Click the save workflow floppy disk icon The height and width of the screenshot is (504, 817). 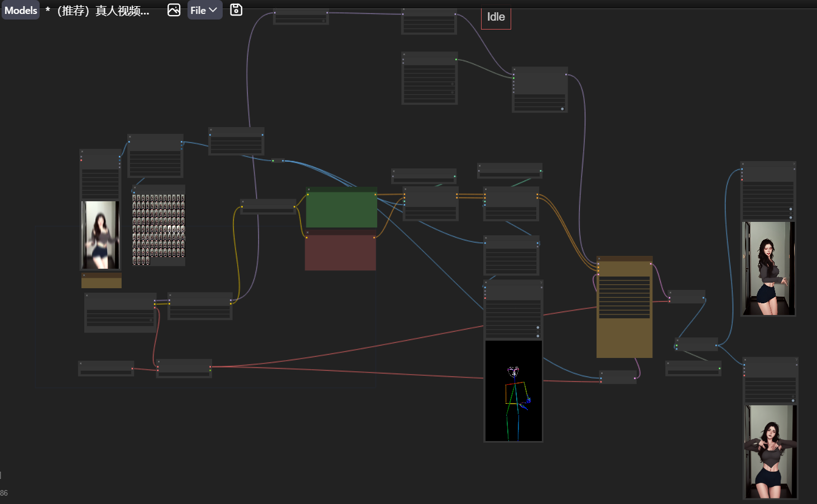[x=236, y=10]
